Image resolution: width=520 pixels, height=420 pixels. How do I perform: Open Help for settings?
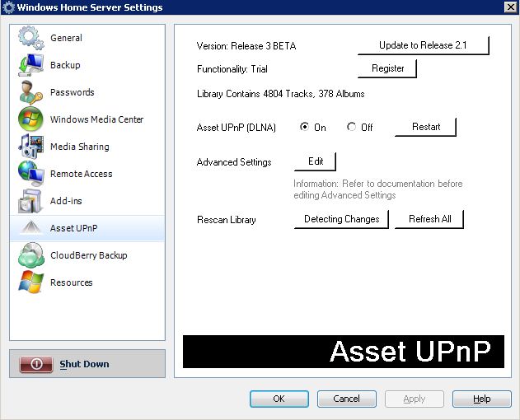coord(482,399)
